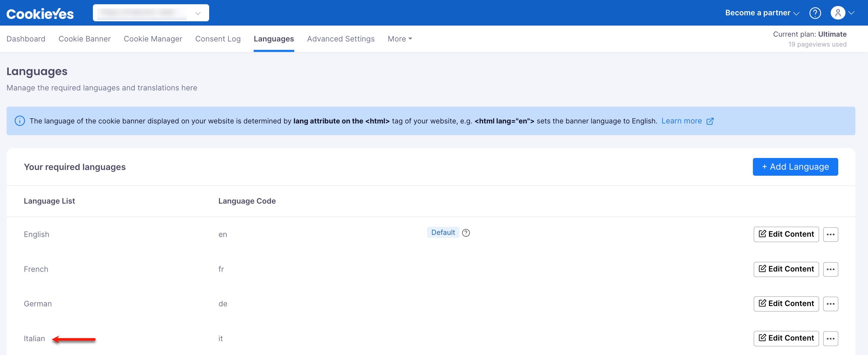Expand the Become a partner menu
The width and height of the screenshot is (868, 355).
click(762, 13)
